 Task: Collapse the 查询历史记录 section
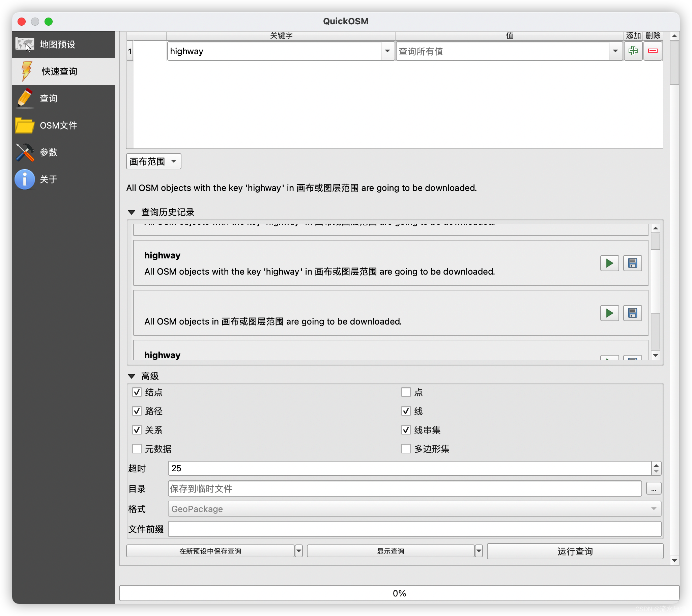coord(132,212)
